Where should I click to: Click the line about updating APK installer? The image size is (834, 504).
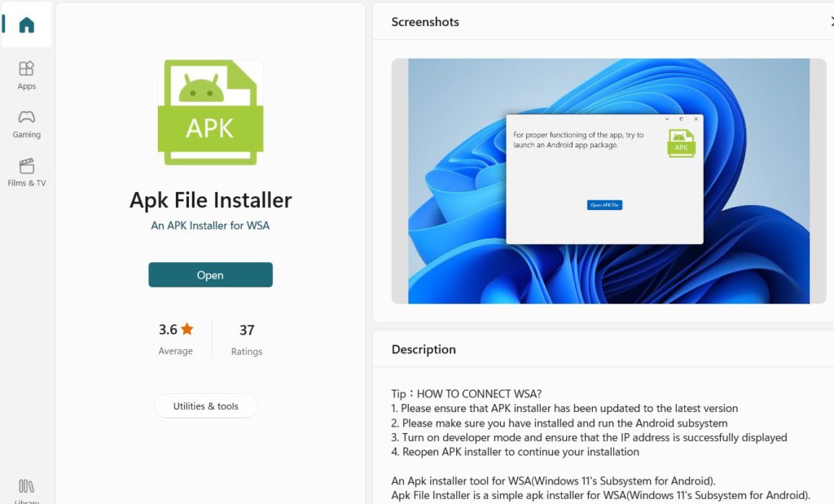point(564,408)
